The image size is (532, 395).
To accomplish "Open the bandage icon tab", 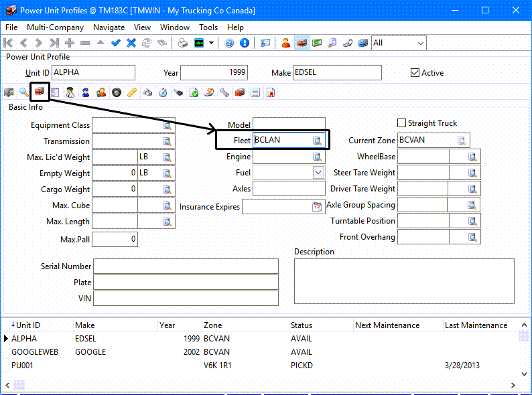I will [x=132, y=92].
